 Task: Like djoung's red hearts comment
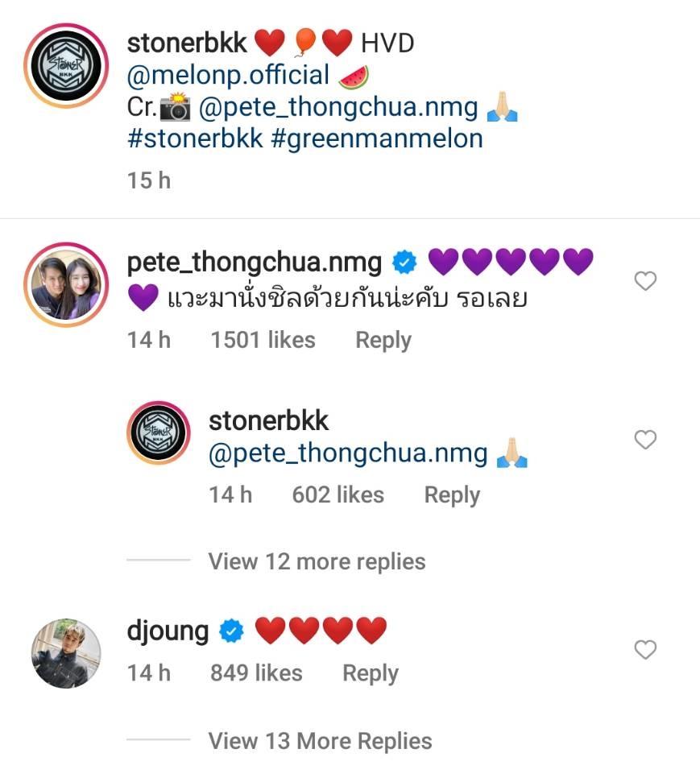coord(645,650)
